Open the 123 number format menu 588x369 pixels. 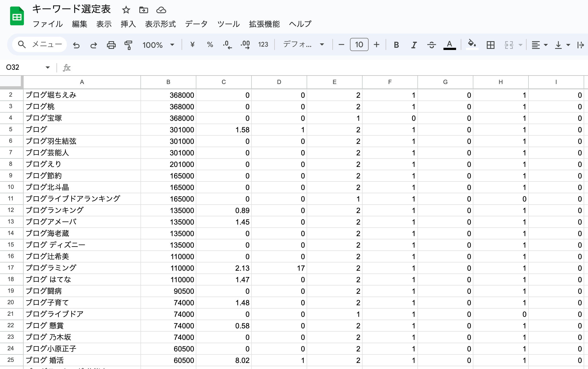click(x=263, y=44)
